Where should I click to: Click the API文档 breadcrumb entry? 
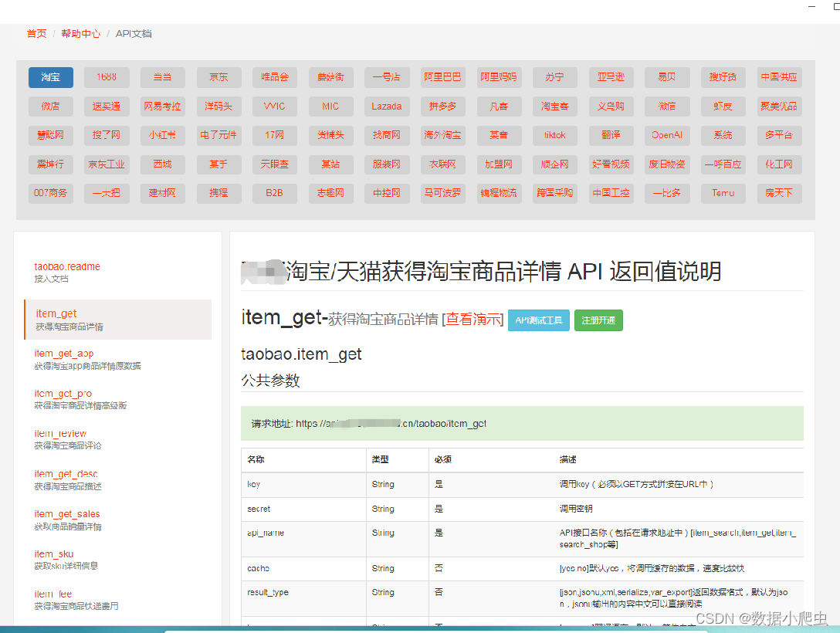133,33
